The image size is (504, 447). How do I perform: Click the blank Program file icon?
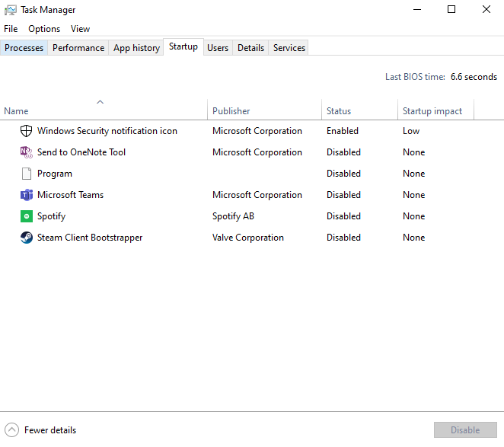[x=26, y=174]
